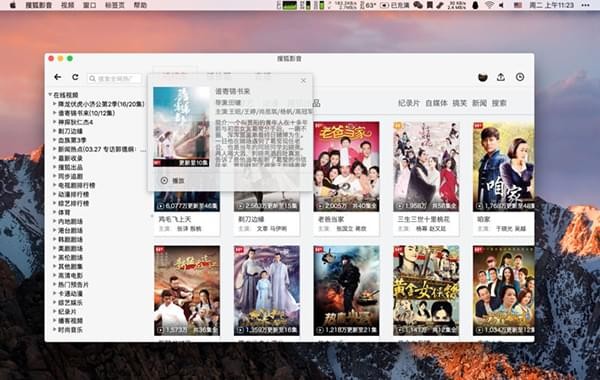Click the search field in toolbar
The height and width of the screenshot is (380, 600).
pos(114,78)
